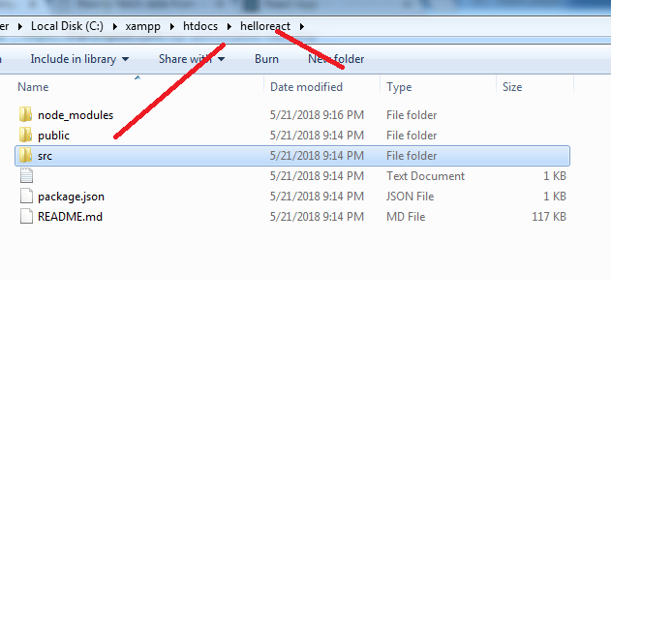Select the package.json file name
672x638 pixels.
(71, 197)
